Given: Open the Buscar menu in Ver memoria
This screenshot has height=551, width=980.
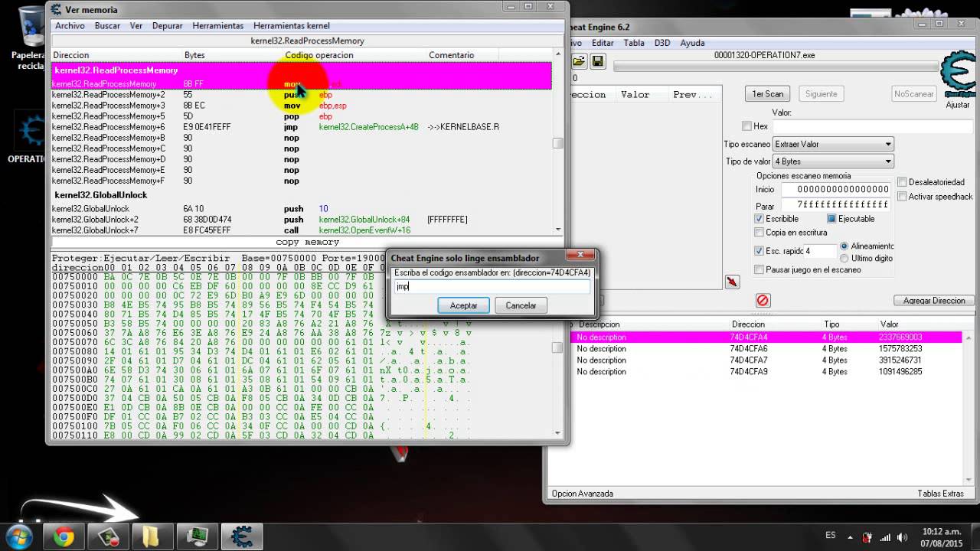Looking at the screenshot, I should (x=107, y=26).
